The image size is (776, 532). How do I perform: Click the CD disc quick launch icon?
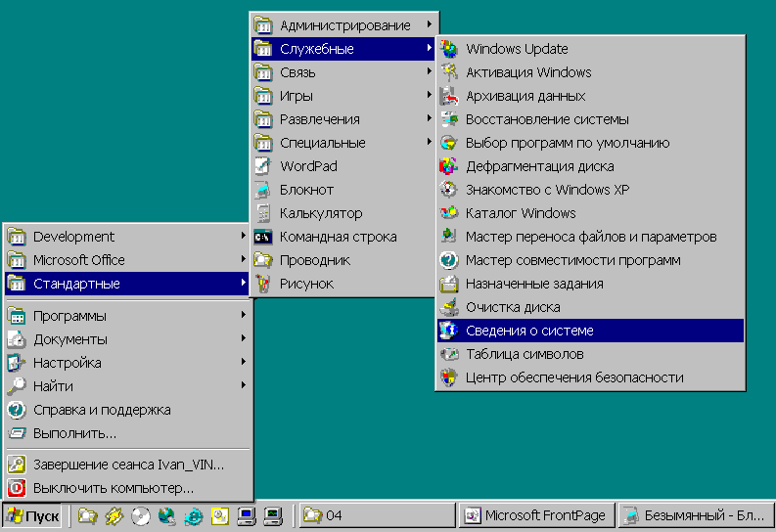(141, 515)
